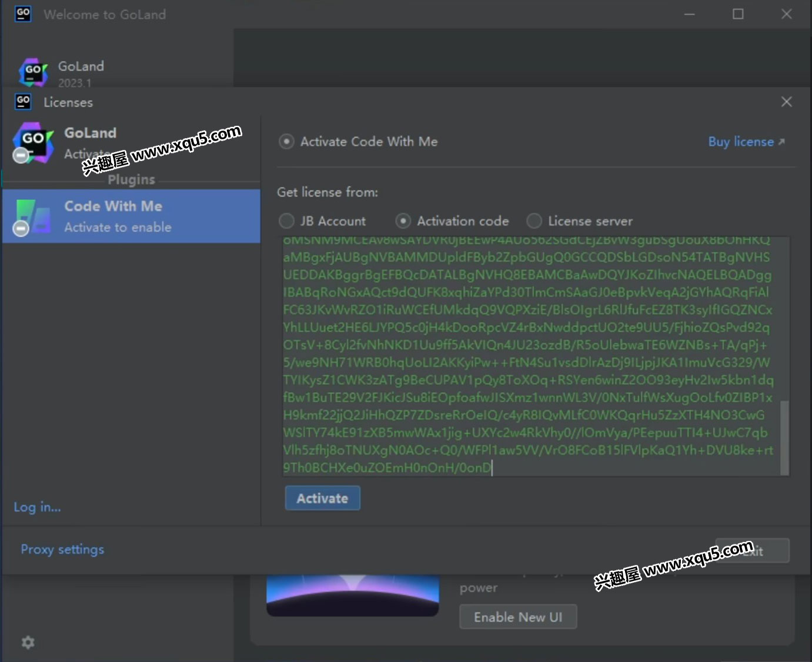Open Proxy settings link
Image resolution: width=812 pixels, height=662 pixels.
click(x=62, y=549)
